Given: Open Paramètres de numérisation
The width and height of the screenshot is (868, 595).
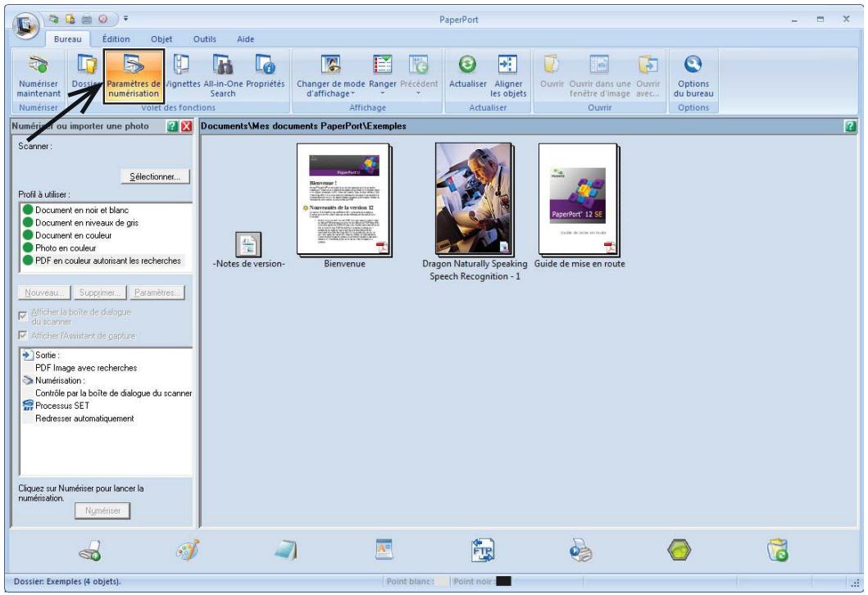Looking at the screenshot, I should [134, 75].
